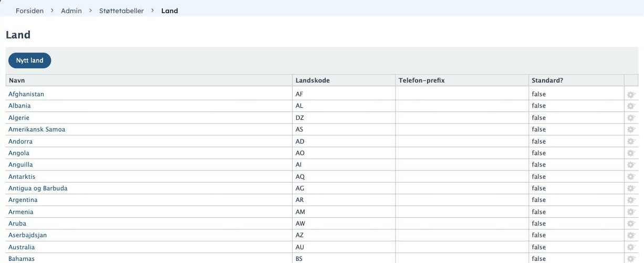Open the Antigua og Barbuda link
The width and height of the screenshot is (644, 263).
click(x=38, y=188)
